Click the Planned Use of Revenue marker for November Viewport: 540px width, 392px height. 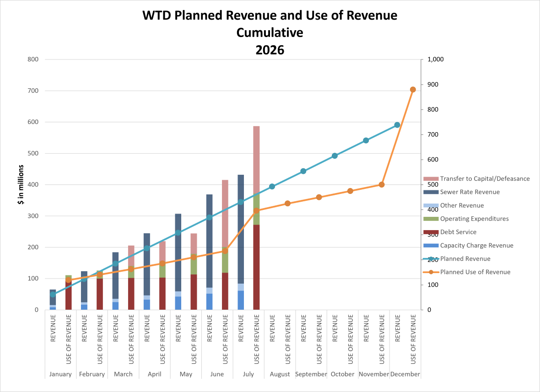click(x=382, y=185)
